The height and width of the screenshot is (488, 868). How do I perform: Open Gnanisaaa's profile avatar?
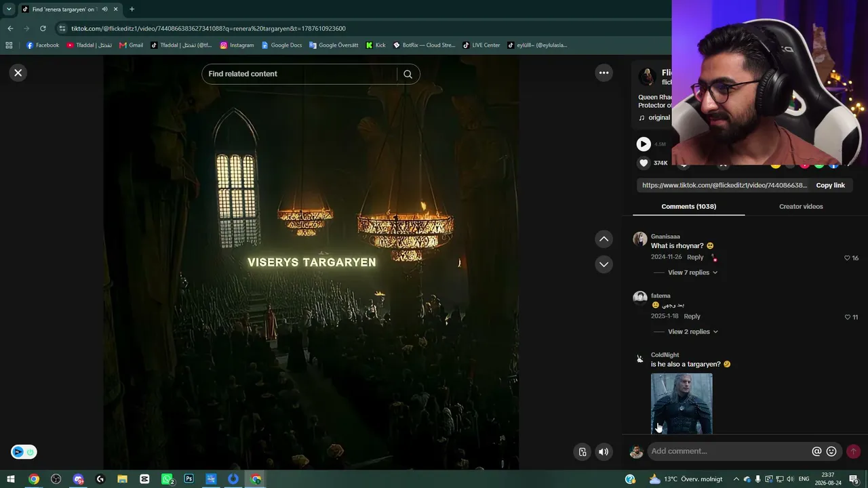(x=639, y=239)
